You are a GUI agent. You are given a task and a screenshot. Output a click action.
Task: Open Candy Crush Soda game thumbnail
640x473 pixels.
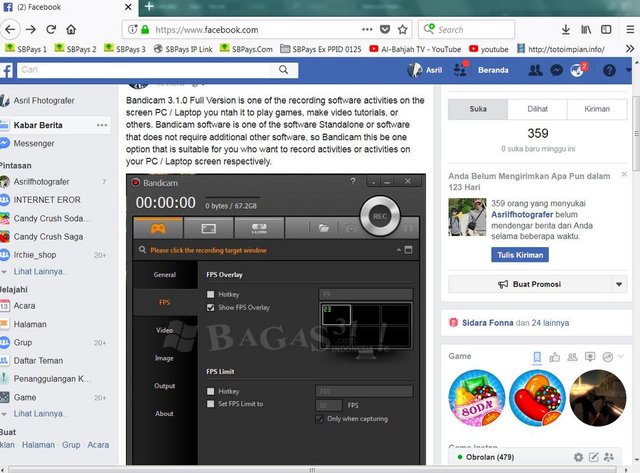click(x=476, y=398)
